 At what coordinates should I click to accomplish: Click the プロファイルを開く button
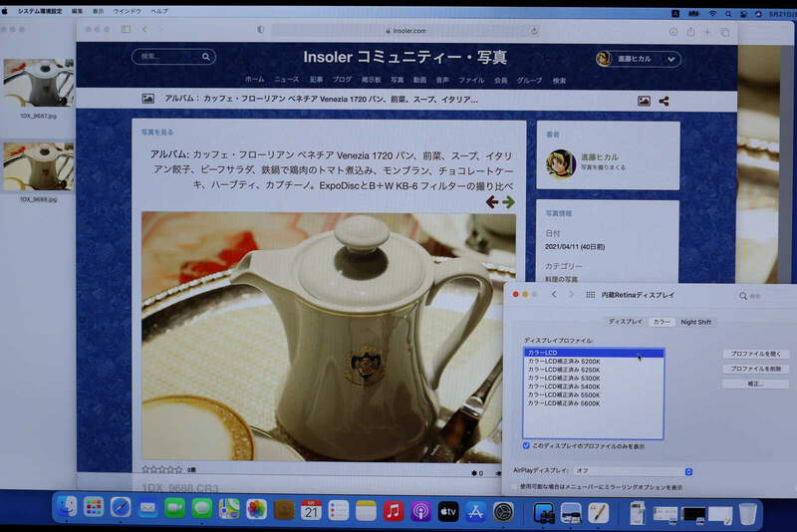[x=753, y=354]
